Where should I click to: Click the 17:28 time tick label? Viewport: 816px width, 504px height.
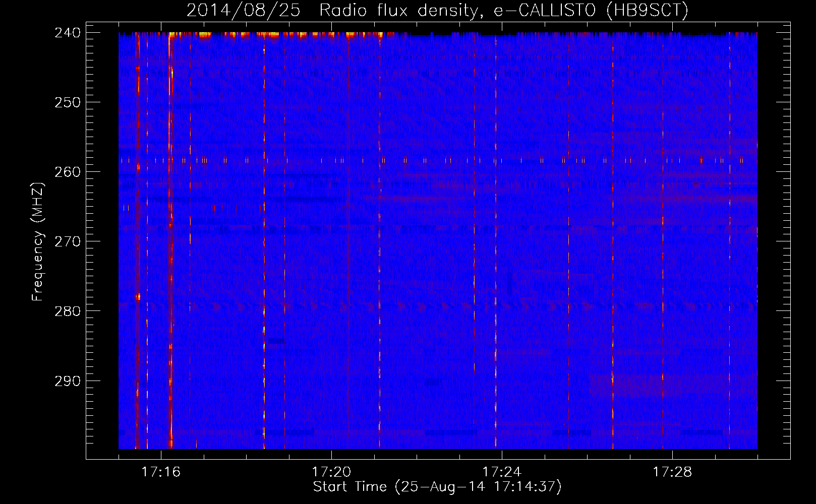pyautogui.click(x=672, y=472)
